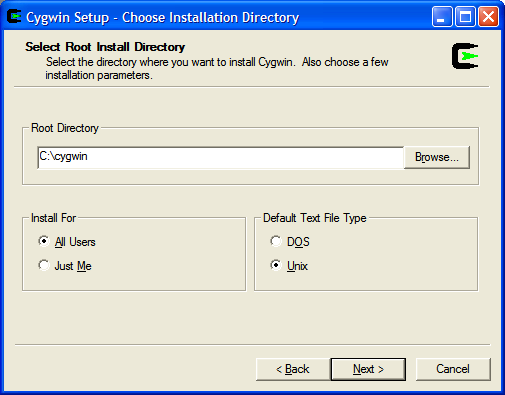Maximize the Cygwin Setup window

coord(465,17)
